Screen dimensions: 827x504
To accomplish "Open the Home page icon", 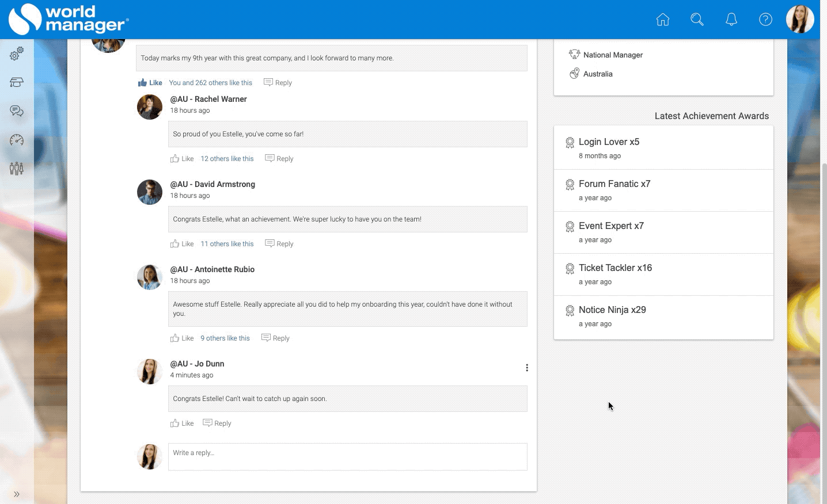I will click(663, 20).
